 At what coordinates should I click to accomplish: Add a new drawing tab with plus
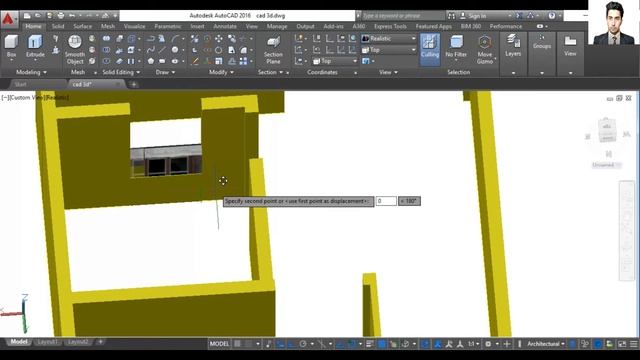[x=133, y=84]
